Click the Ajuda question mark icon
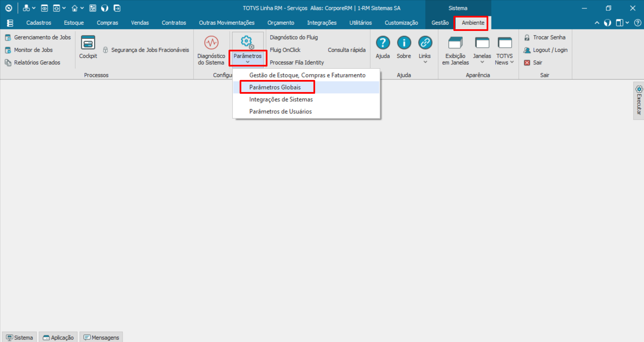644x342 pixels. (x=383, y=43)
